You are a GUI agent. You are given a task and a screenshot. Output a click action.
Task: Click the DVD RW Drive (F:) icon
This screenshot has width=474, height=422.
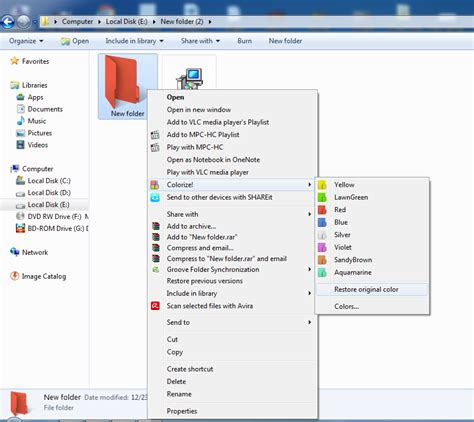(x=20, y=216)
